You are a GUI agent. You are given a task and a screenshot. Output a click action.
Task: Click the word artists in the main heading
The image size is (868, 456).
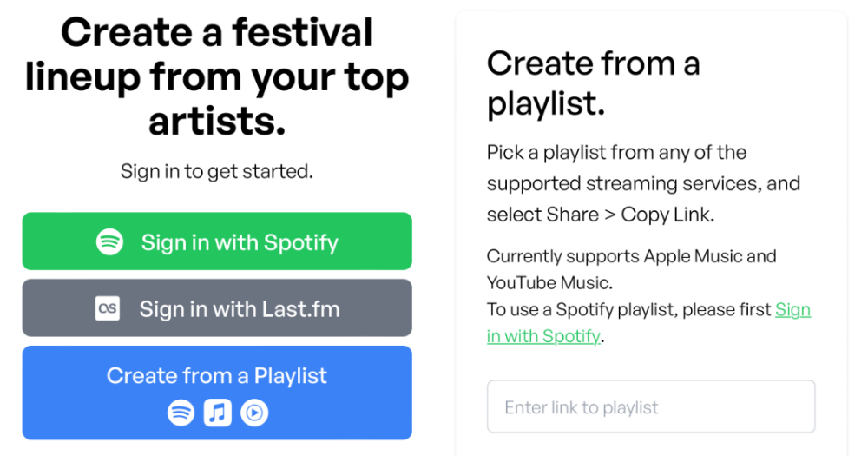click(217, 121)
